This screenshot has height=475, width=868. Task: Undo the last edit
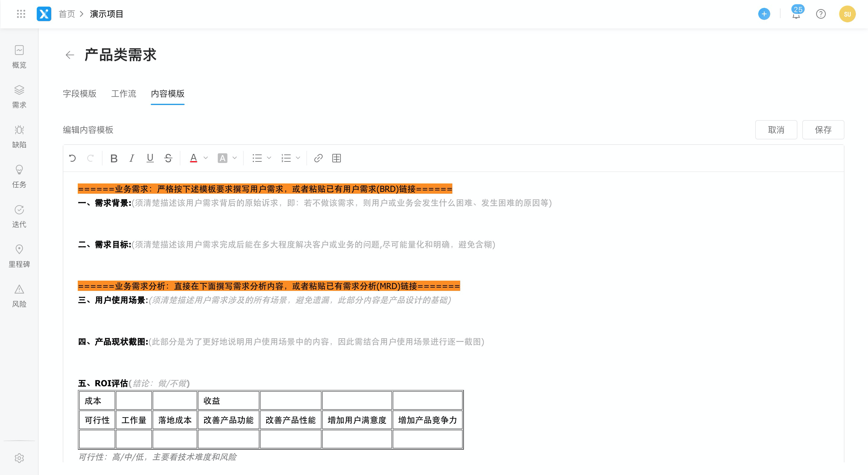(72, 158)
